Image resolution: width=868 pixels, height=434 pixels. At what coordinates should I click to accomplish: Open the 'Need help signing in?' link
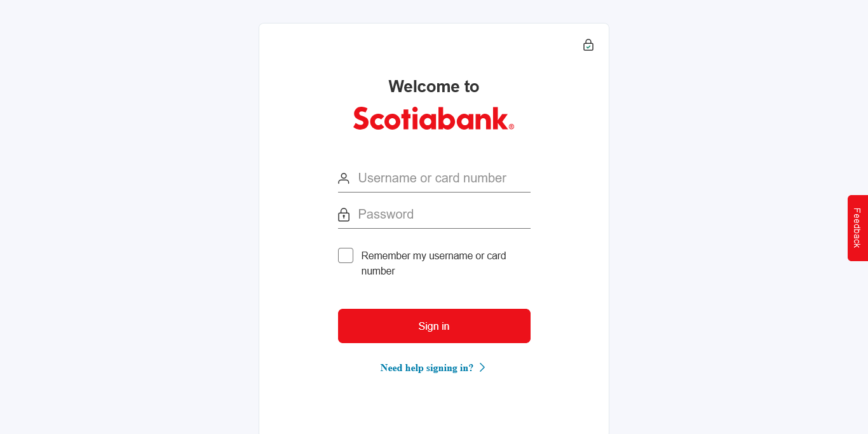click(x=426, y=368)
